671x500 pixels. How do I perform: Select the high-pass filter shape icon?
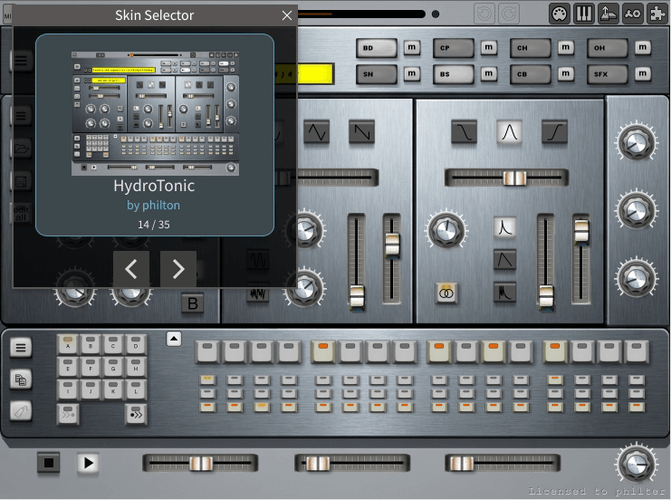coord(555,132)
